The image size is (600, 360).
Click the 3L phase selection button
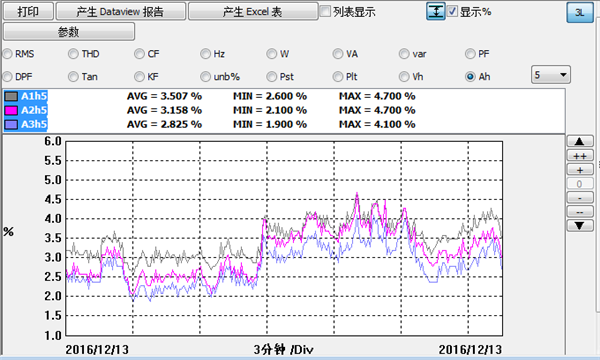(580, 13)
